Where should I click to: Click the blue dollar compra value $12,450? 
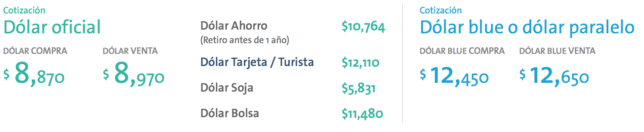tap(454, 76)
